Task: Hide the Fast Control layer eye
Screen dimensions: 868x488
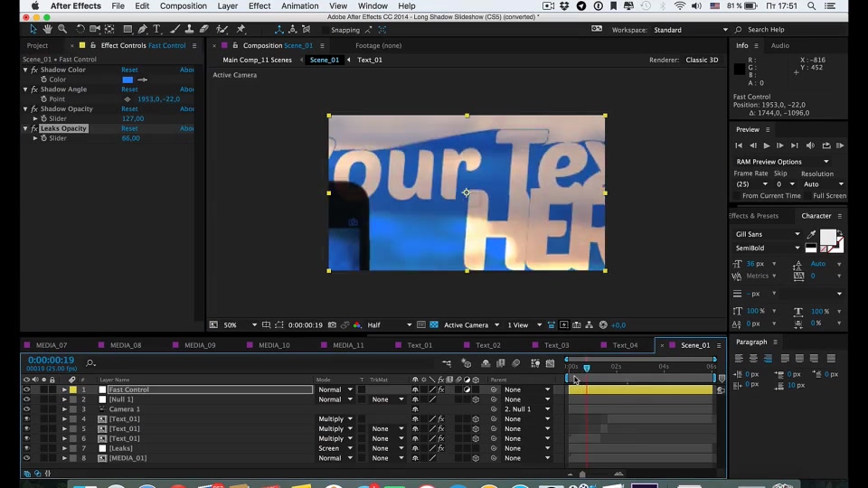Action: pos(26,389)
